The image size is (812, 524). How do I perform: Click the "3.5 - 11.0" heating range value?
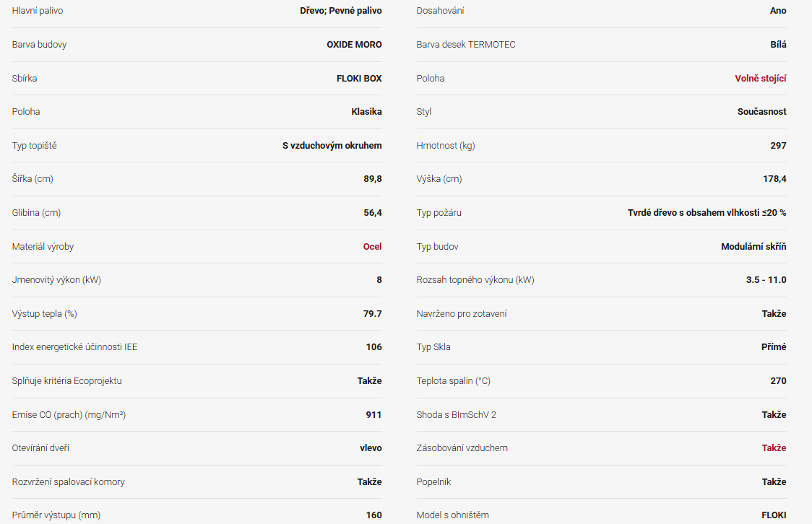point(766,279)
